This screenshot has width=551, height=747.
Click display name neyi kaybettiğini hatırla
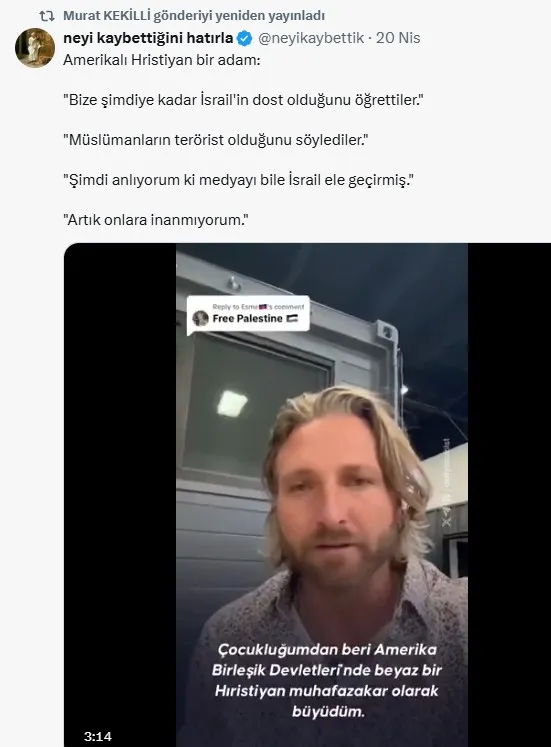[148, 38]
